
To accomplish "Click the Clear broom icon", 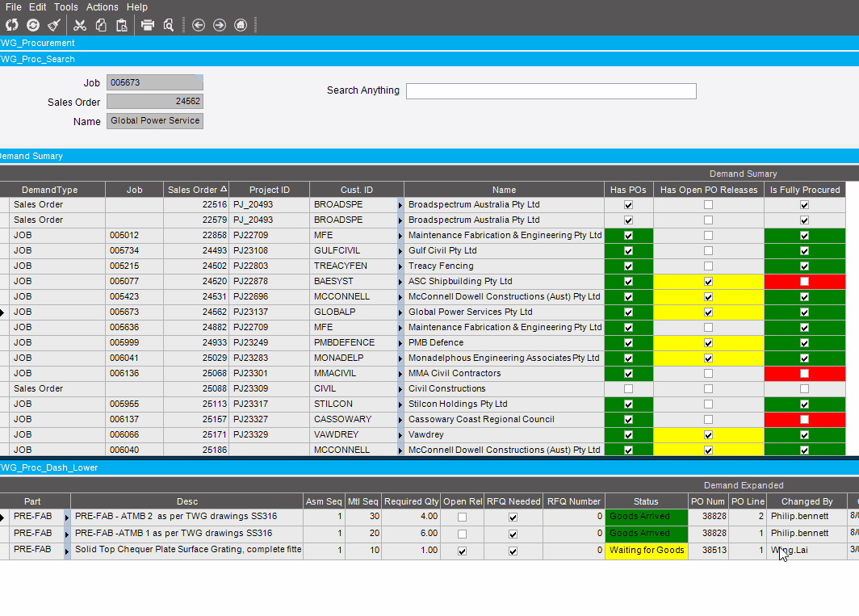I will 54,25.
